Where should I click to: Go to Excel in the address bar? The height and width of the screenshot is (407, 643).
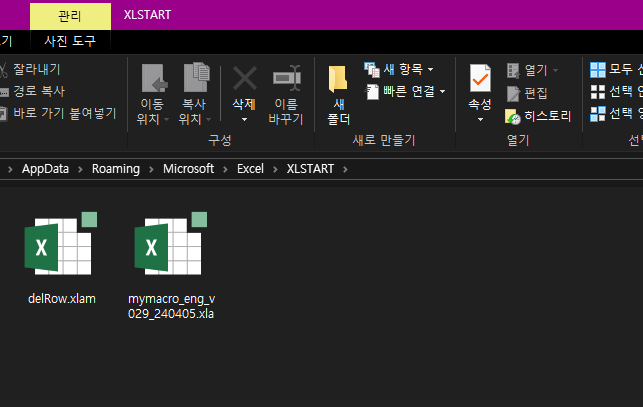click(250, 169)
